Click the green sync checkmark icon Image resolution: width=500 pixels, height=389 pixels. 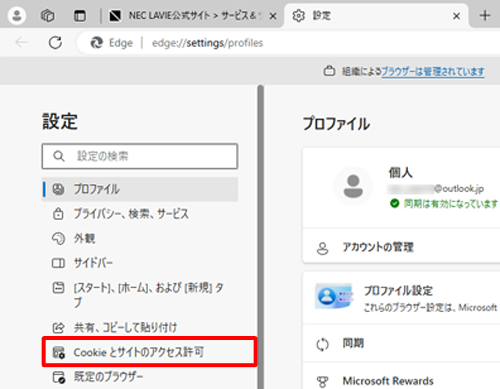pos(394,203)
